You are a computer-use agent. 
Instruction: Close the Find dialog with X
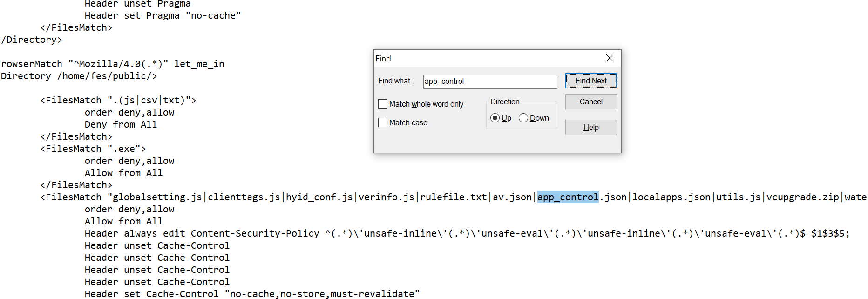(610, 58)
